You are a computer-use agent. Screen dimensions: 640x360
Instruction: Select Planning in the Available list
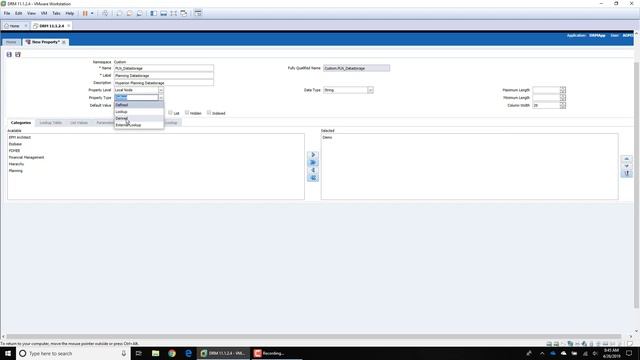click(16, 171)
